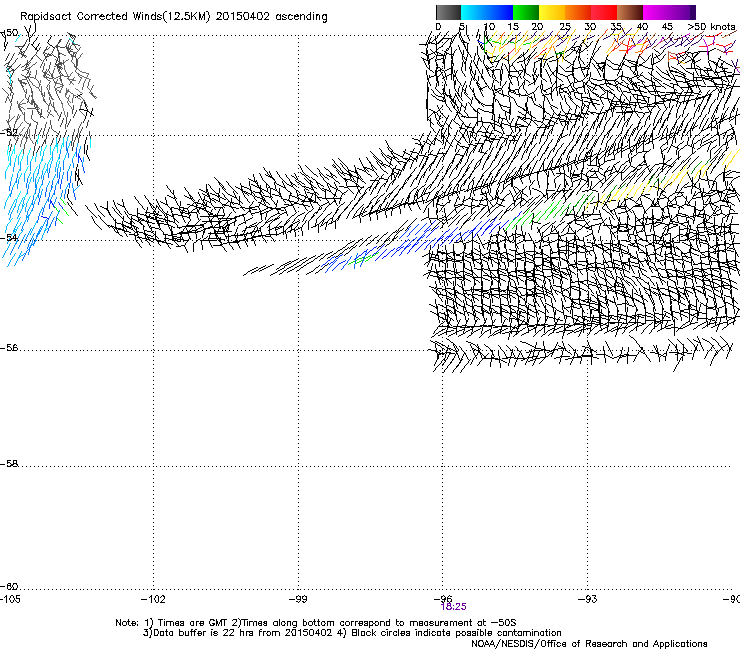Click the '-96' longitude axis label
This screenshot has height=650, width=740.
[x=443, y=599]
